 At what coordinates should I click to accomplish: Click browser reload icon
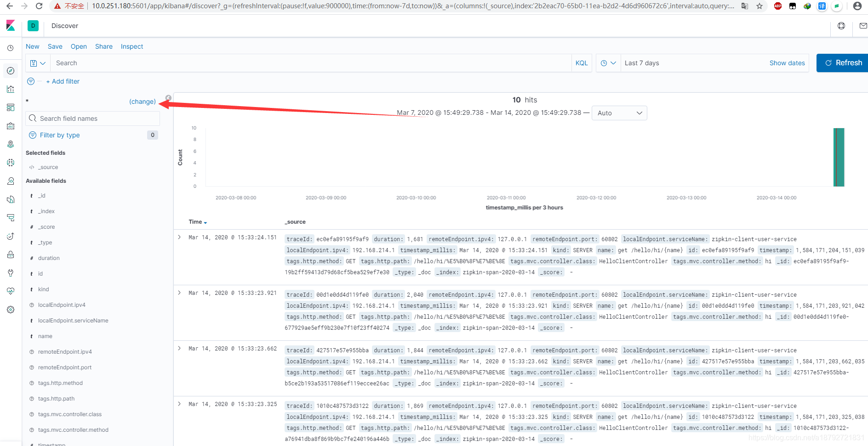(x=39, y=6)
